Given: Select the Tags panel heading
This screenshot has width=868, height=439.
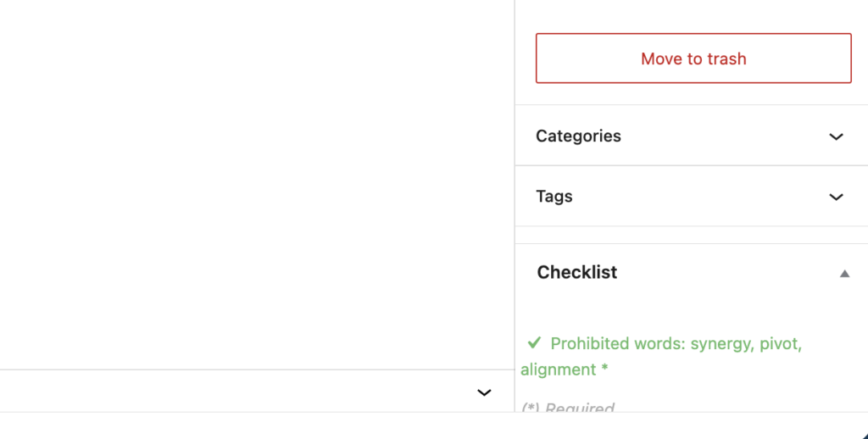Looking at the screenshot, I should point(554,197).
